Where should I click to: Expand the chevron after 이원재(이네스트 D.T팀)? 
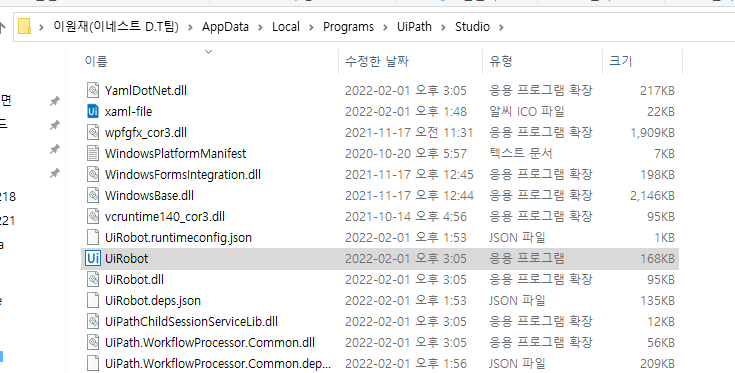[x=190, y=27]
